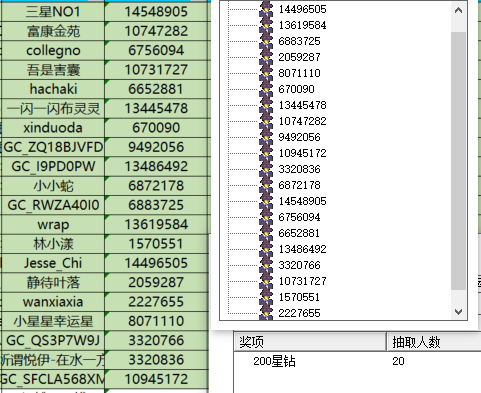This screenshot has width=481, height=393.
Task: Click spreadsheet cell GC_ZQ18BJVFD
Action: [53, 147]
